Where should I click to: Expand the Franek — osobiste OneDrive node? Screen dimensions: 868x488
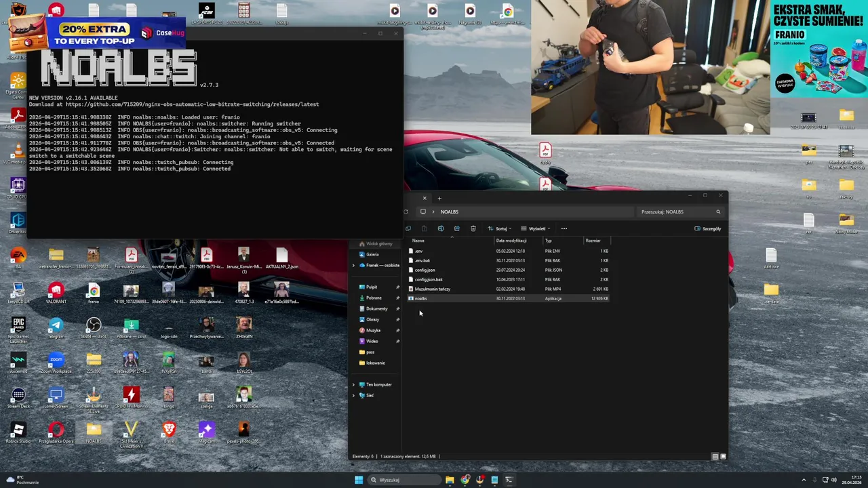tap(353, 265)
